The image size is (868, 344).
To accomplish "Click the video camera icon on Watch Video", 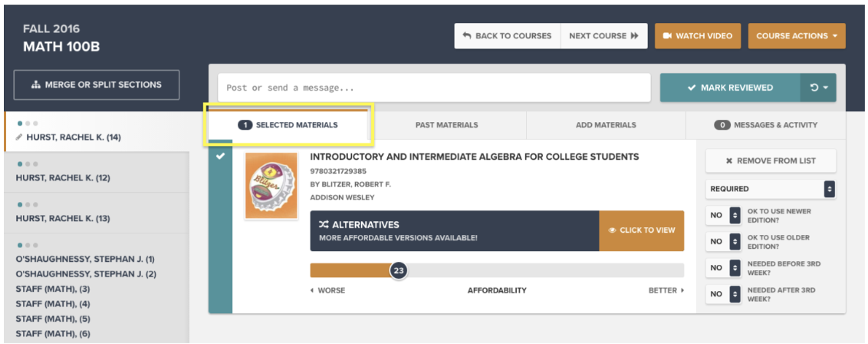I will pyautogui.click(x=667, y=35).
